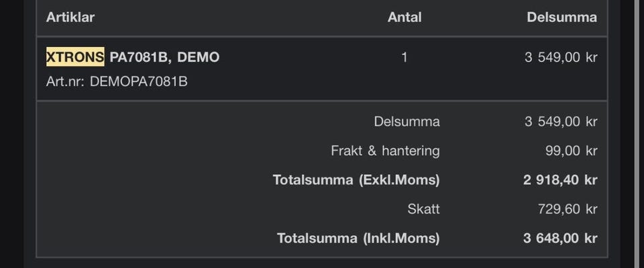This screenshot has height=268, width=644.
Task: Click the summary subtotal amount beside Delsumma label
Action: [x=560, y=121]
